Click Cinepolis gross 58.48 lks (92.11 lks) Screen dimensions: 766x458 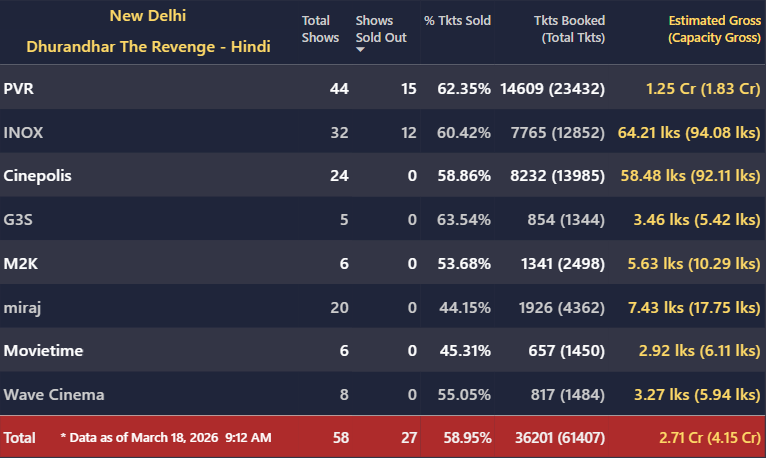click(x=691, y=176)
